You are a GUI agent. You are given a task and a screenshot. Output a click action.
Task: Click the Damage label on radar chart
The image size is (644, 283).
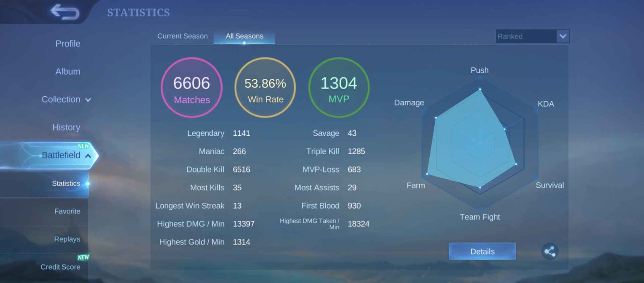409,102
